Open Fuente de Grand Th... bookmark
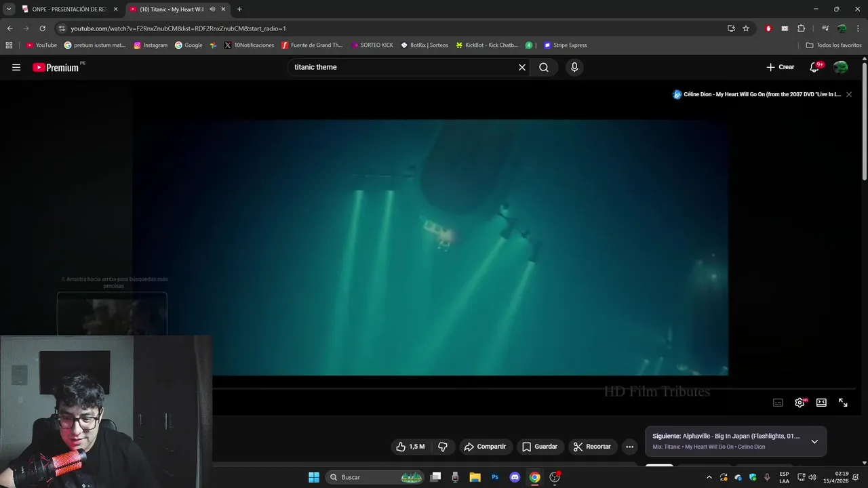 coord(312,45)
